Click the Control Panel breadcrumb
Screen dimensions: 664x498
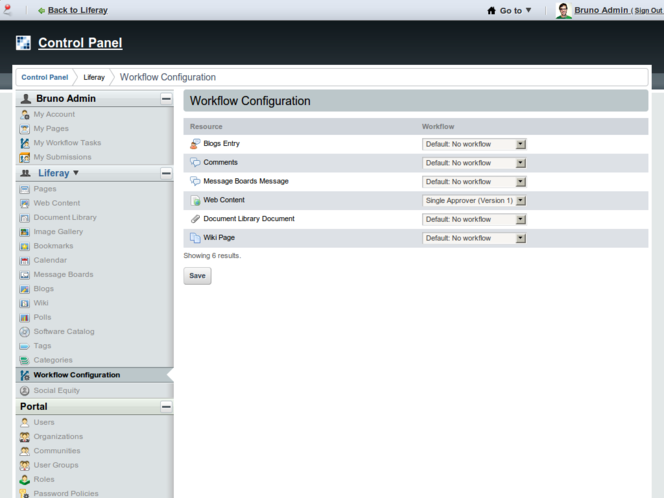[x=45, y=77]
